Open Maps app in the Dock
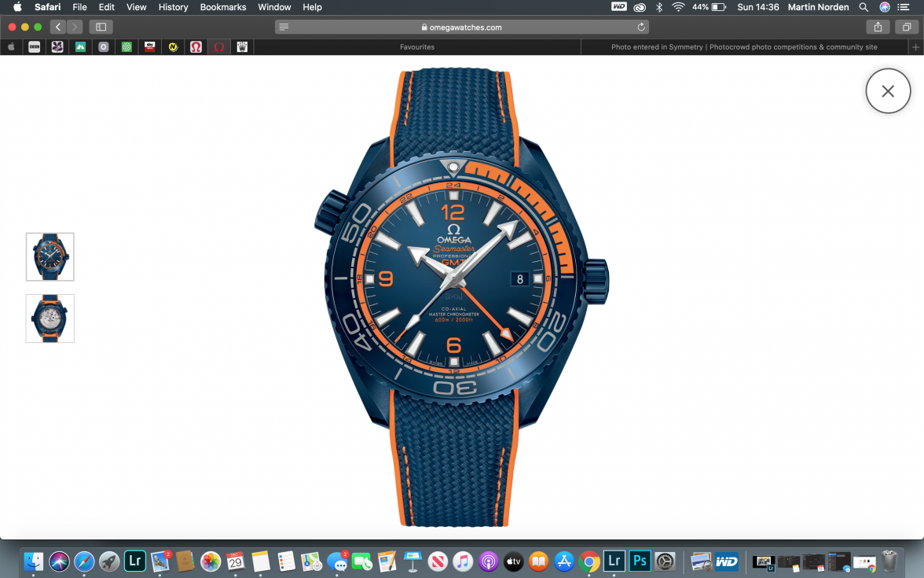Screen dimensions: 924x578 [311, 561]
